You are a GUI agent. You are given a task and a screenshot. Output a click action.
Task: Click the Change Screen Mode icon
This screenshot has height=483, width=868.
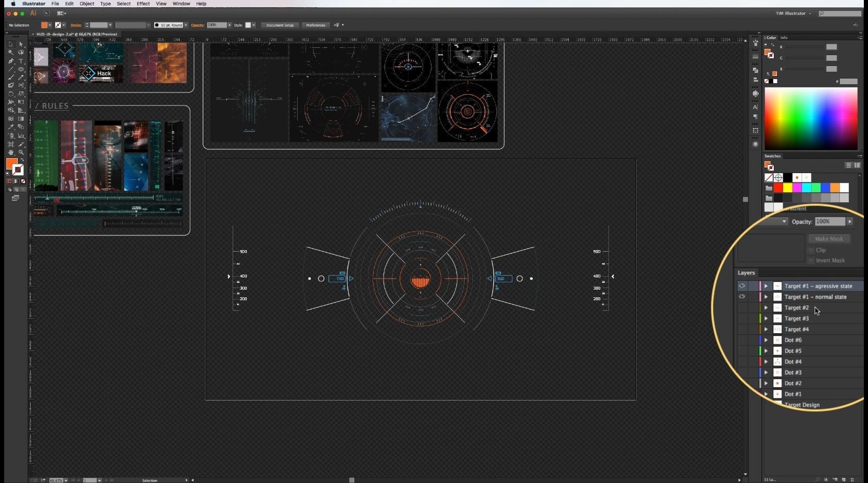(x=15, y=198)
